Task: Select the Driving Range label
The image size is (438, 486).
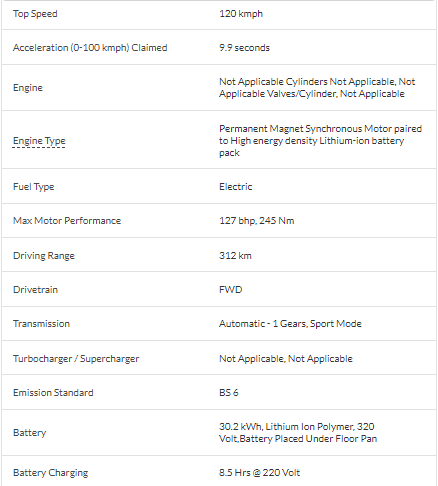Action: 44,256
